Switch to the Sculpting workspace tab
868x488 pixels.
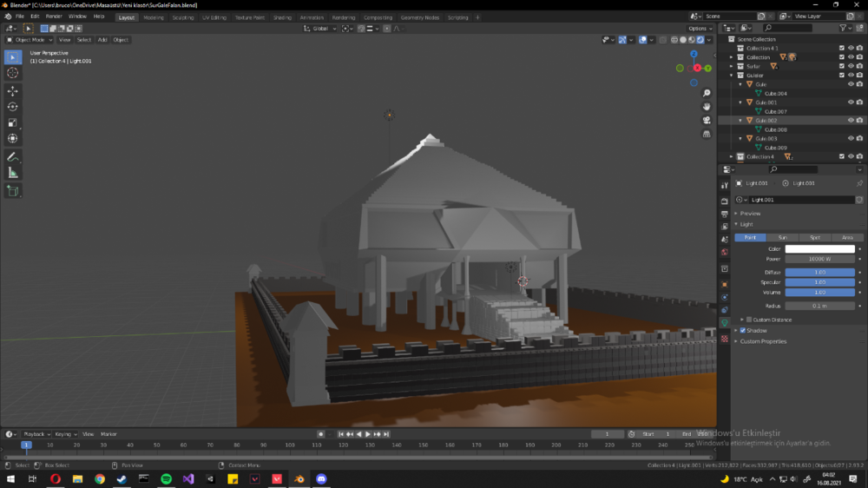(x=183, y=17)
